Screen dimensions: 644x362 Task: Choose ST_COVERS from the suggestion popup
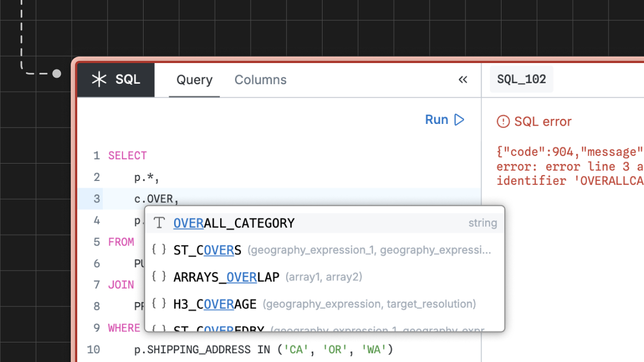(207, 249)
